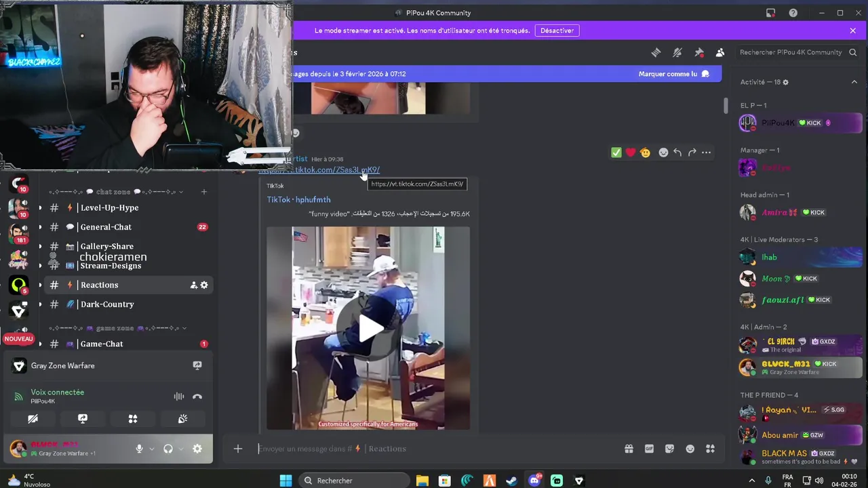This screenshot has width=868, height=488.
Task: Open GIF picker in message bar
Action: point(649,449)
